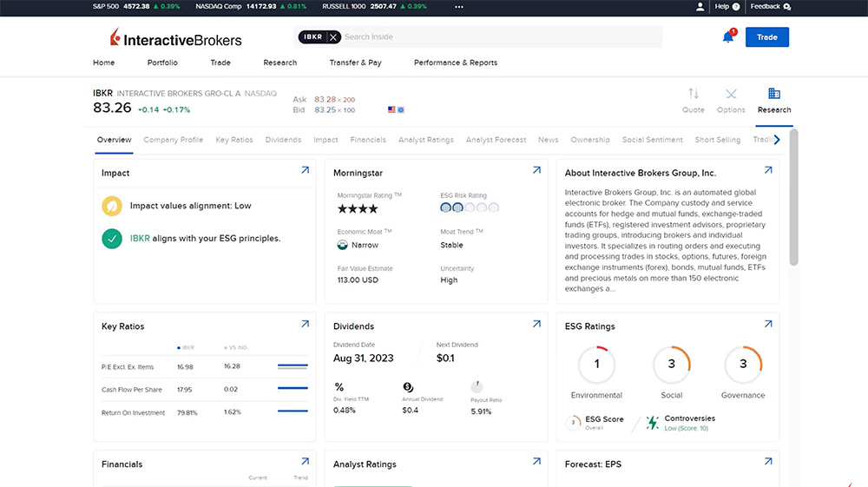Click the IBKR link in Impact card
The height and width of the screenshot is (487, 868).
(x=140, y=238)
